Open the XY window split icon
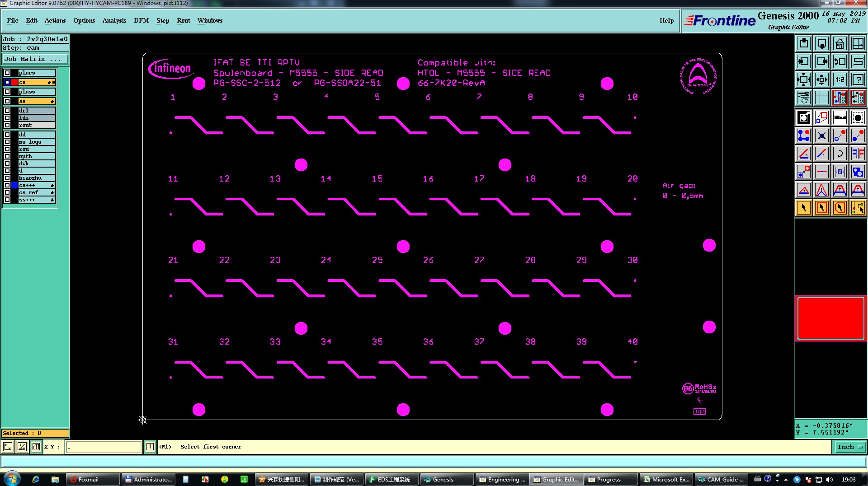The height and width of the screenshot is (486, 868). click(x=858, y=43)
